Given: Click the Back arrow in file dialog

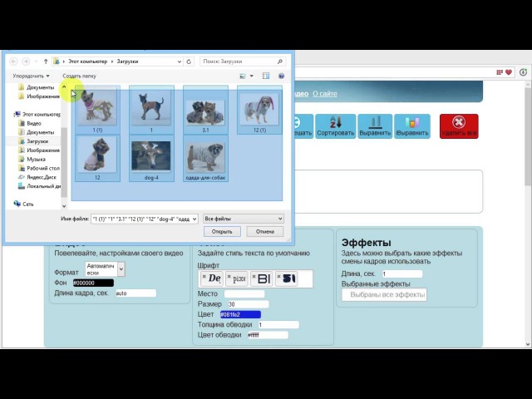Looking at the screenshot, I should [13, 62].
